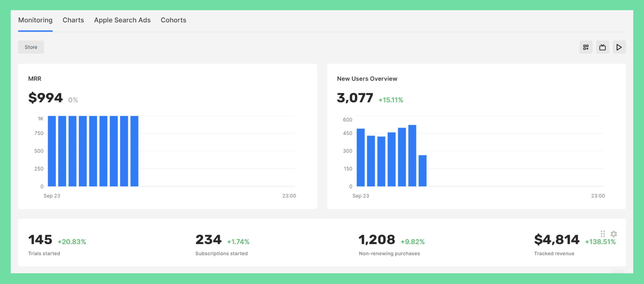Select the Cohorts tab
Image resolution: width=644 pixels, height=284 pixels.
tap(173, 20)
